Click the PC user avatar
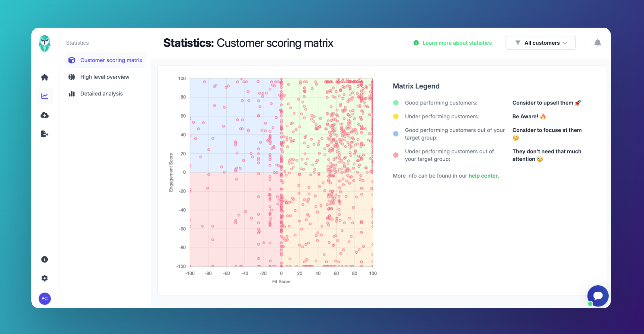Viewport: 644px width, 334px height. point(45,299)
